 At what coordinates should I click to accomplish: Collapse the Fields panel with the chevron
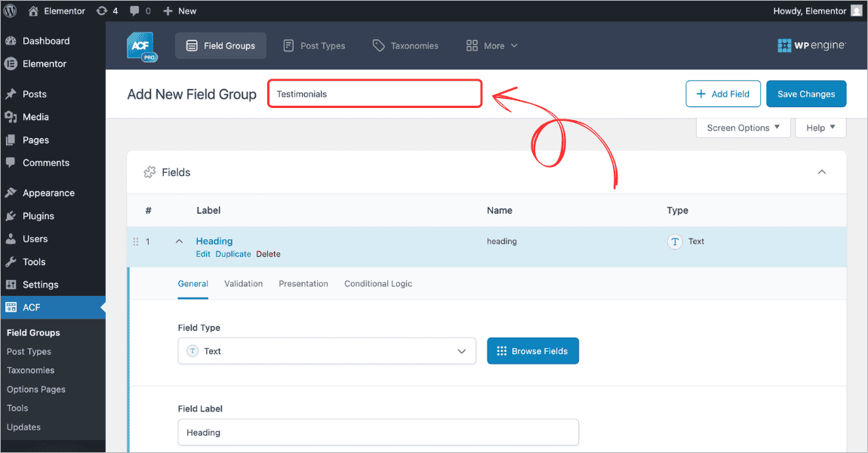pos(821,172)
